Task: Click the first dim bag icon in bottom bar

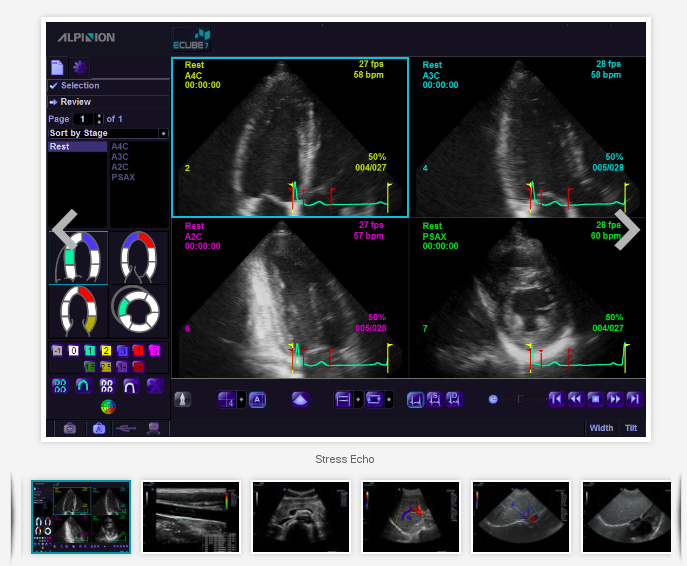Action: [x=70, y=428]
